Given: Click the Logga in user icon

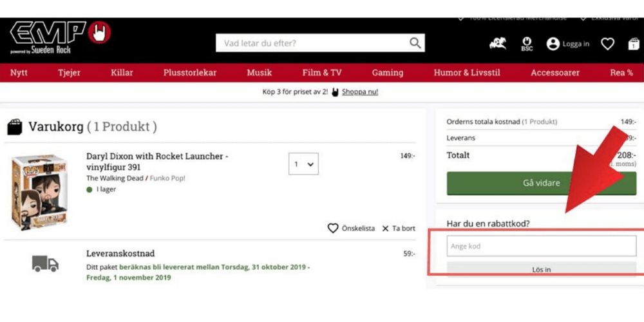Looking at the screenshot, I should pyautogui.click(x=553, y=44).
